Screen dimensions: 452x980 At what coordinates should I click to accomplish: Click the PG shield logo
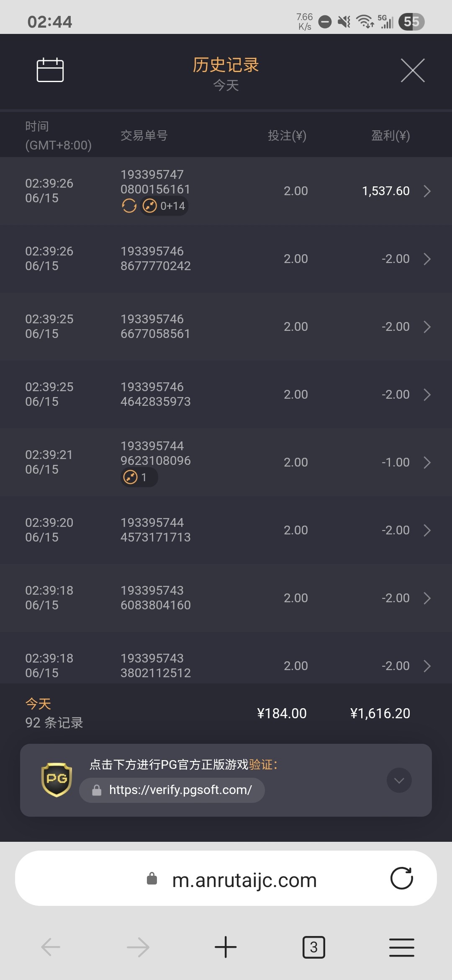coord(56,780)
